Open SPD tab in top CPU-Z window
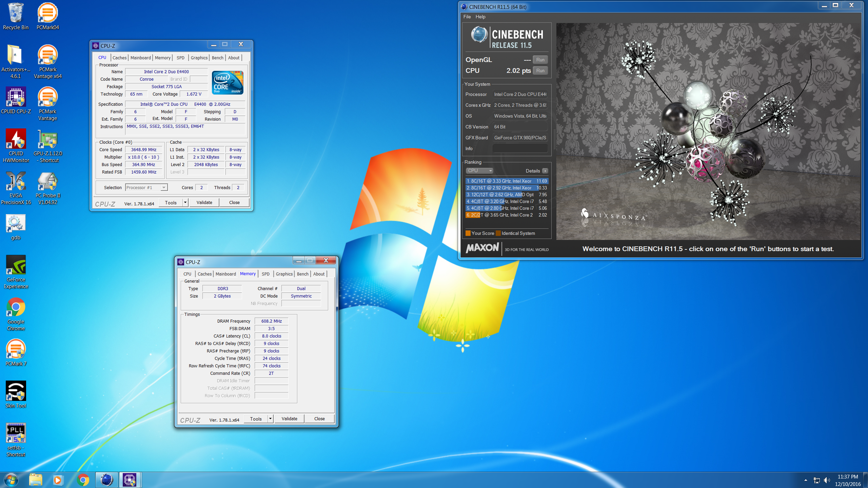 [180, 58]
